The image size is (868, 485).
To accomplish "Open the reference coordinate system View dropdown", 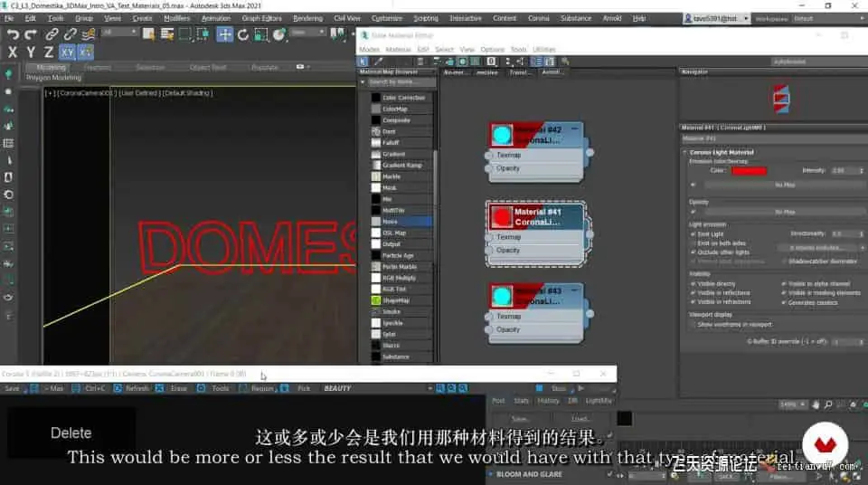I will pyautogui.click(x=307, y=33).
